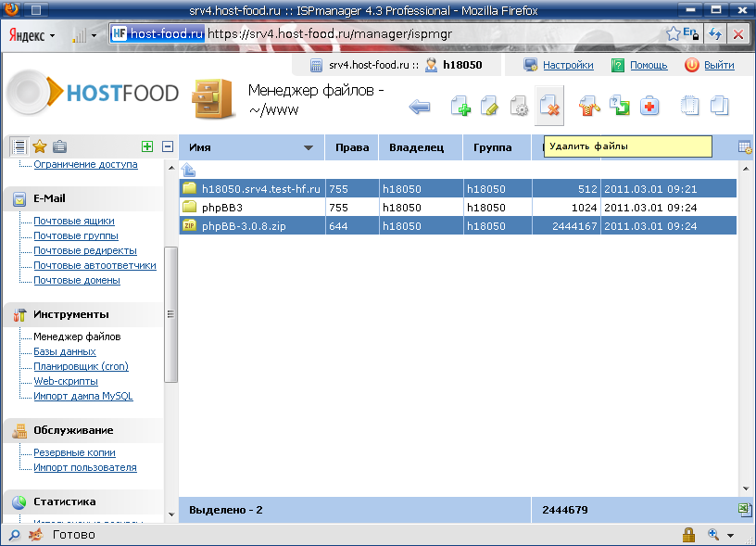Go back with the blue arrow icon
This screenshot has width=756, height=546.
(x=420, y=108)
